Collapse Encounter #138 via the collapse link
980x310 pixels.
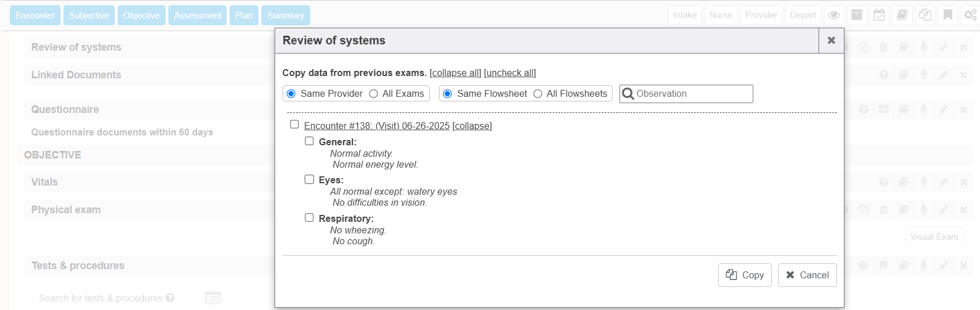click(472, 126)
